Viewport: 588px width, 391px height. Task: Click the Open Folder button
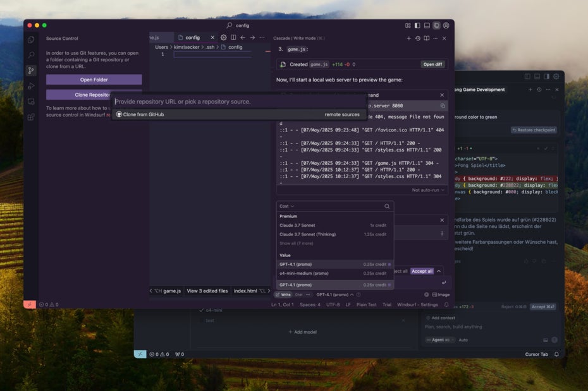click(94, 80)
